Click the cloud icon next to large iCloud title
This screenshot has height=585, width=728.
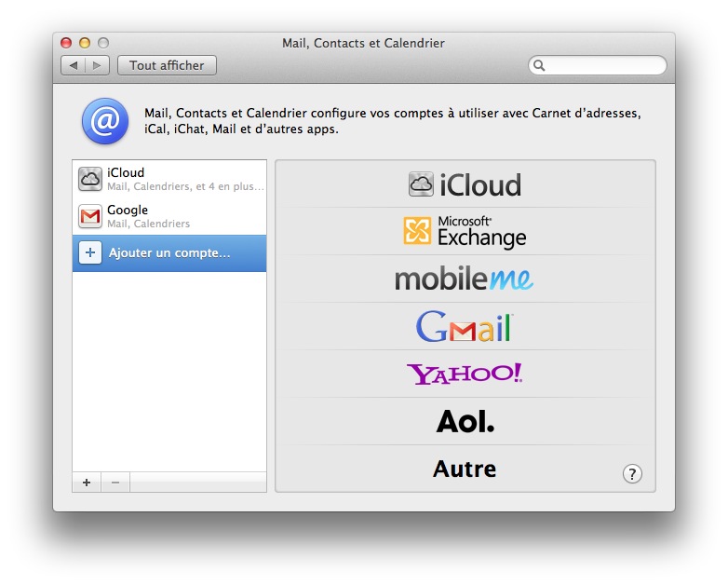421,184
